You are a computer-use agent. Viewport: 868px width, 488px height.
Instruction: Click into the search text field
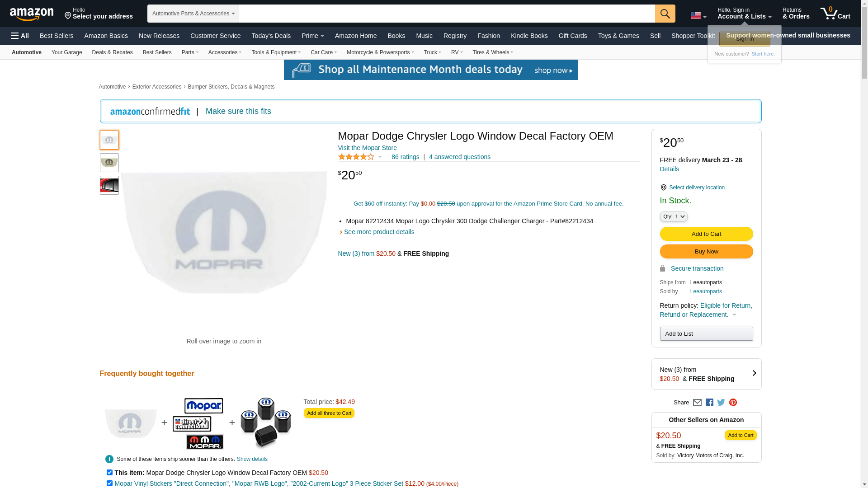pos(446,14)
